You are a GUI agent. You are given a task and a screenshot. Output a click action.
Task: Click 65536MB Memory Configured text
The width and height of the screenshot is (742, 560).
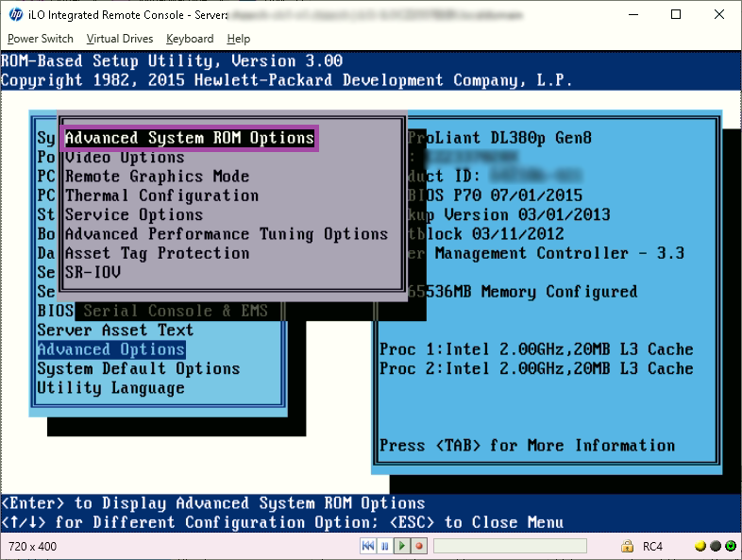point(522,292)
